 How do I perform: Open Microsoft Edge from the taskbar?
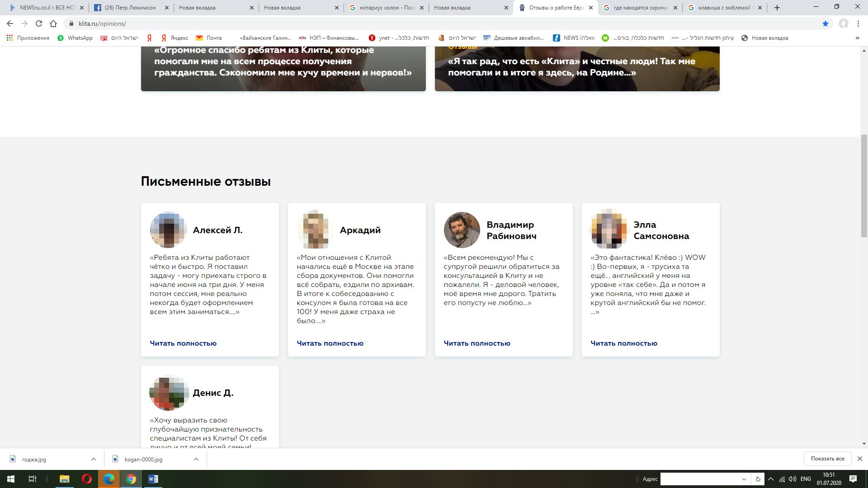click(109, 479)
